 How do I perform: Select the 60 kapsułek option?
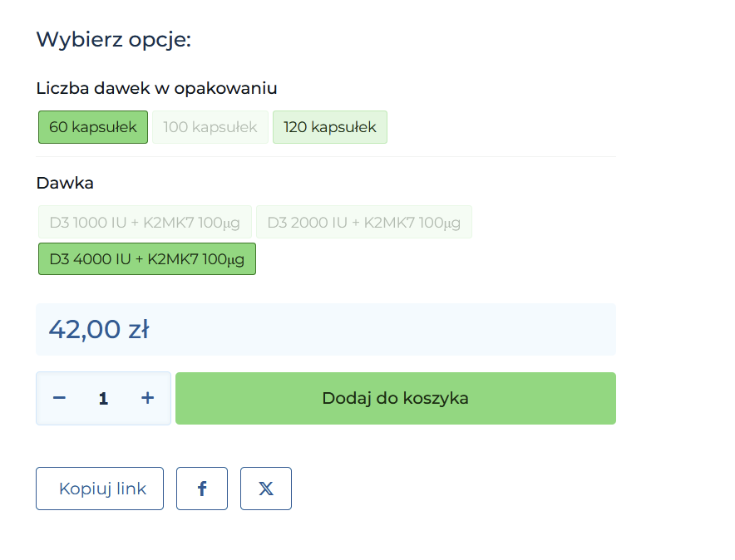tap(93, 127)
